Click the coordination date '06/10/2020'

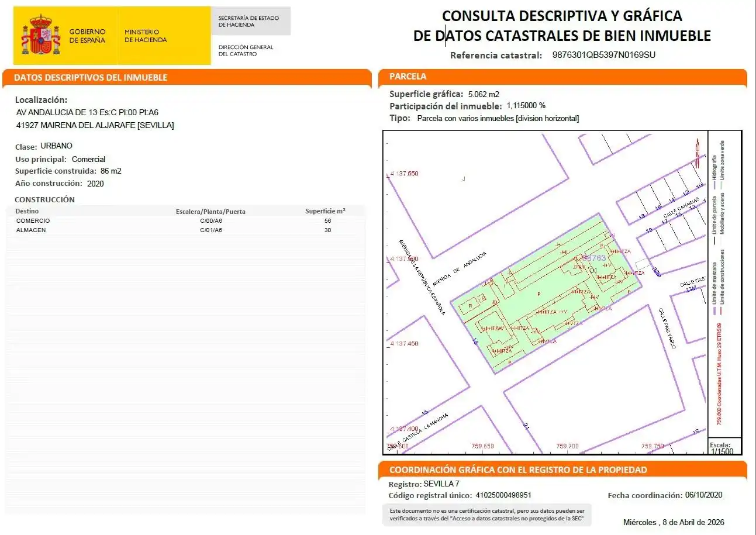(704, 495)
